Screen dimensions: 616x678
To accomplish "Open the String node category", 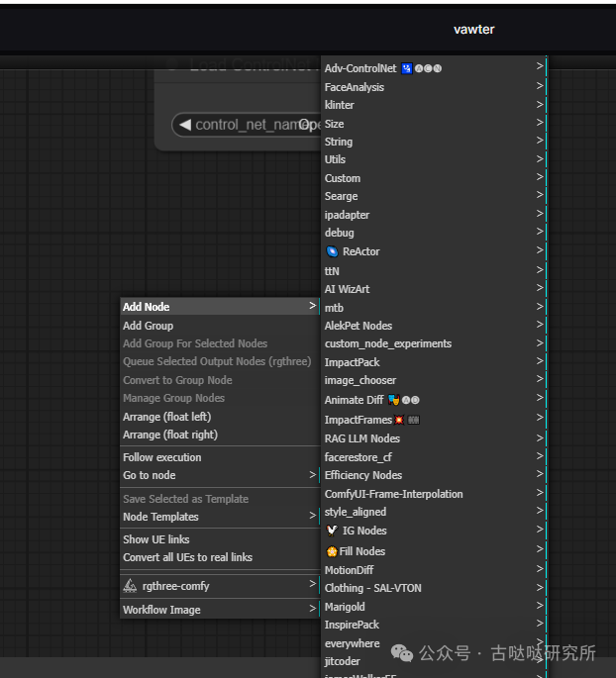I will (434, 142).
